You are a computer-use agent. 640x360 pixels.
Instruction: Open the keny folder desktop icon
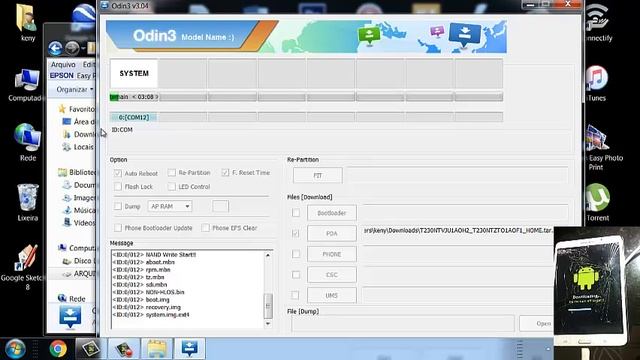[x=27, y=22]
